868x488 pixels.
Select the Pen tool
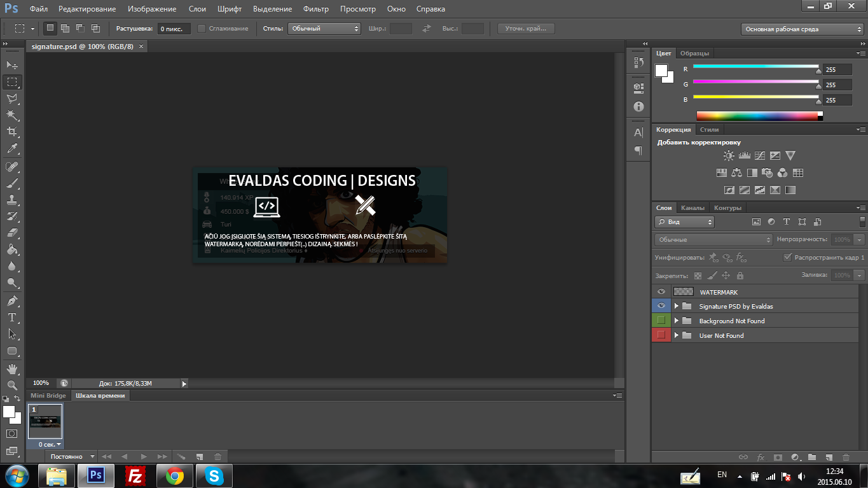[x=12, y=301]
